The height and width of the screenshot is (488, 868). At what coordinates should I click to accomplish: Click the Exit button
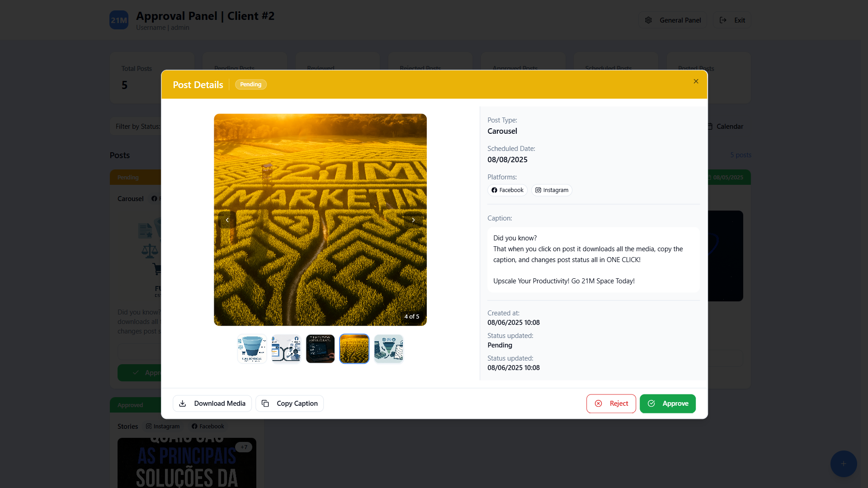click(732, 20)
